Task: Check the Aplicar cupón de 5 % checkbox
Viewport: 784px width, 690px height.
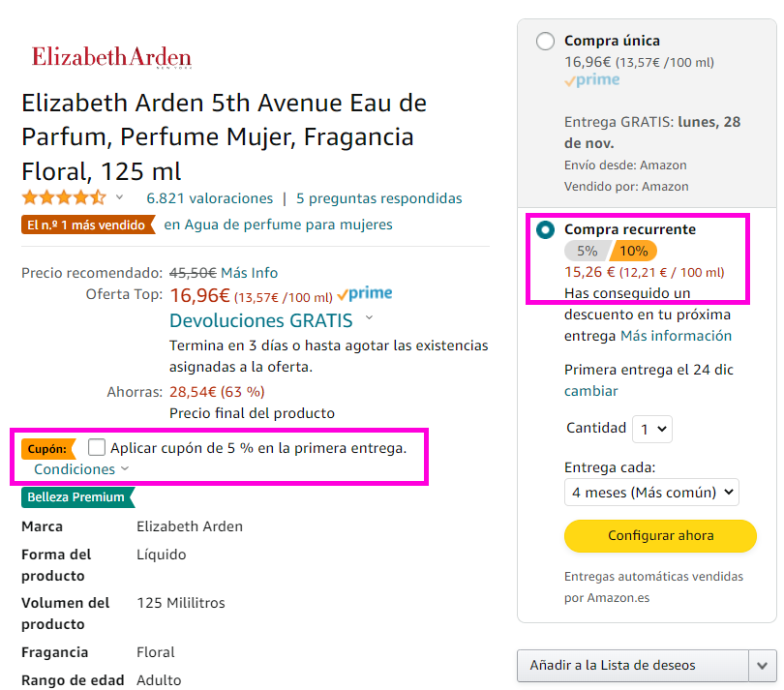Action: point(96,447)
